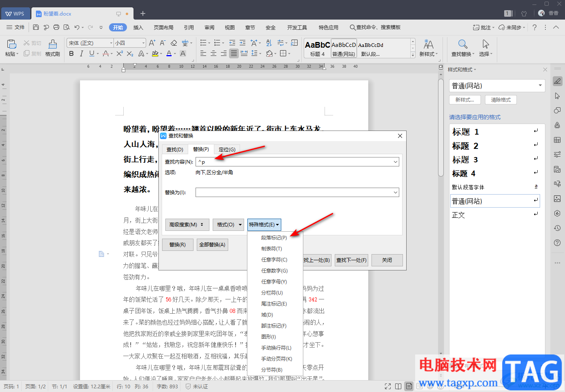The height and width of the screenshot is (392, 565).
Task: Click the Replace All (全部替换) button
Action: coord(212,245)
